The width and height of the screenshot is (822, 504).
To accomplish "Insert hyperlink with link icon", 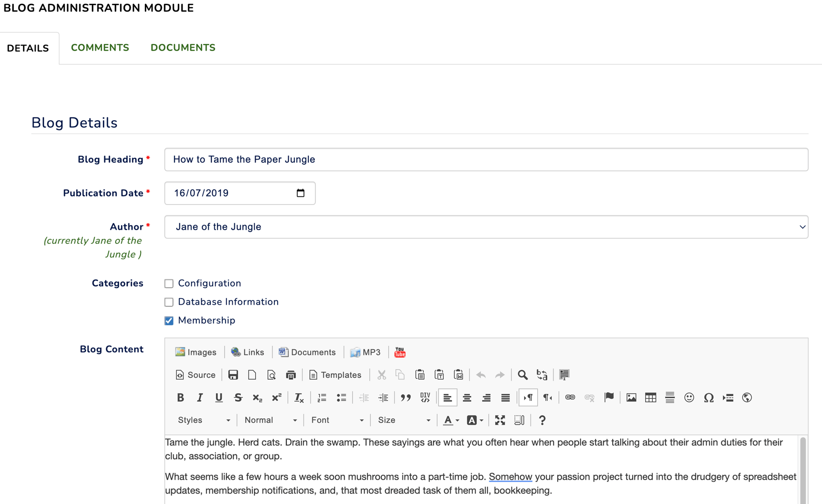I will coord(570,397).
